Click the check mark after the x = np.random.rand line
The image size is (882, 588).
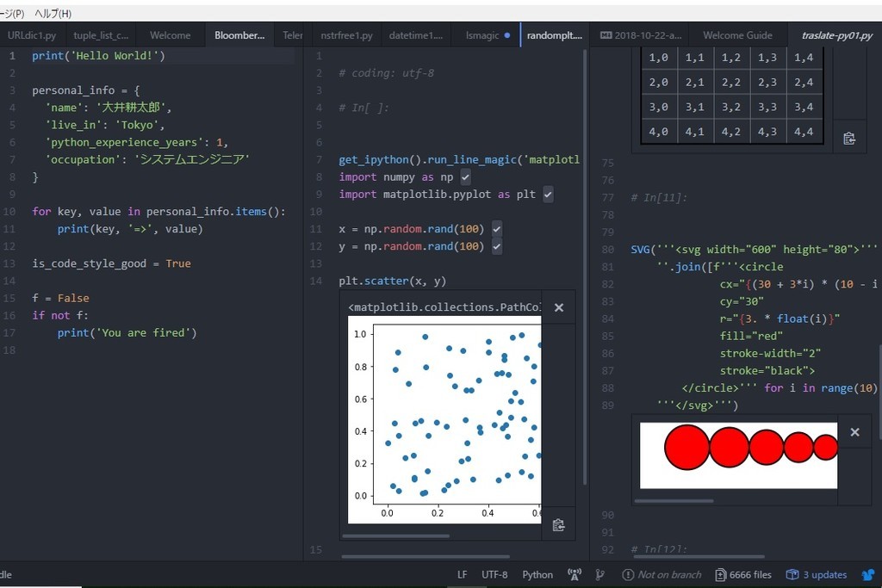coord(497,229)
